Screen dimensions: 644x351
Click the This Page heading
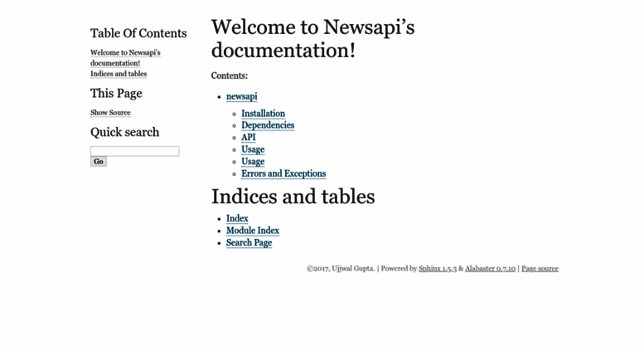point(116,93)
